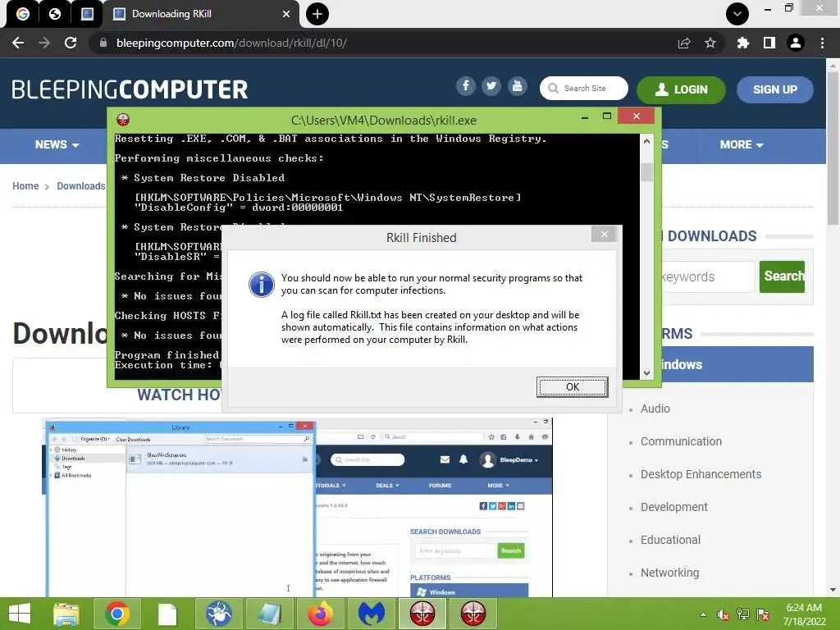Open the BleepingComputer Facebook icon
This screenshot has height=630, width=840.
point(466,86)
